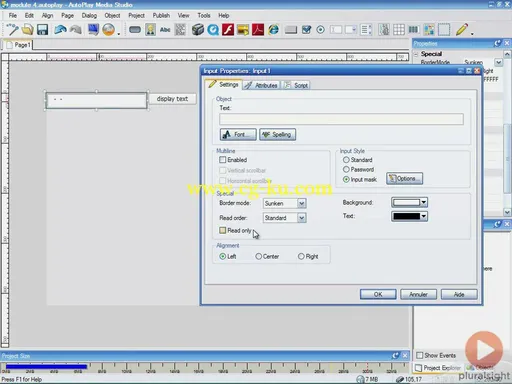Insert a ListBox object from toolbar

point(366,30)
